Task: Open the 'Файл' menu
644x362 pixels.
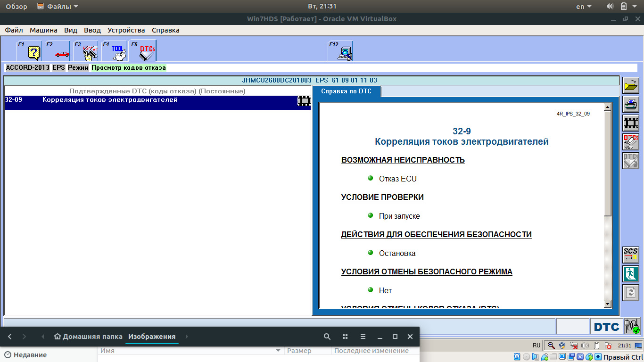Action: click(14, 30)
